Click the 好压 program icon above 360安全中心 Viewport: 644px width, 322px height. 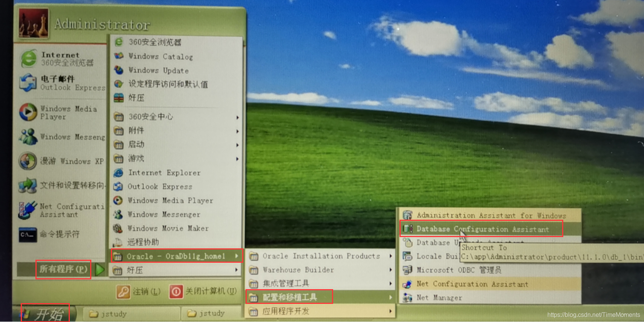click(119, 98)
